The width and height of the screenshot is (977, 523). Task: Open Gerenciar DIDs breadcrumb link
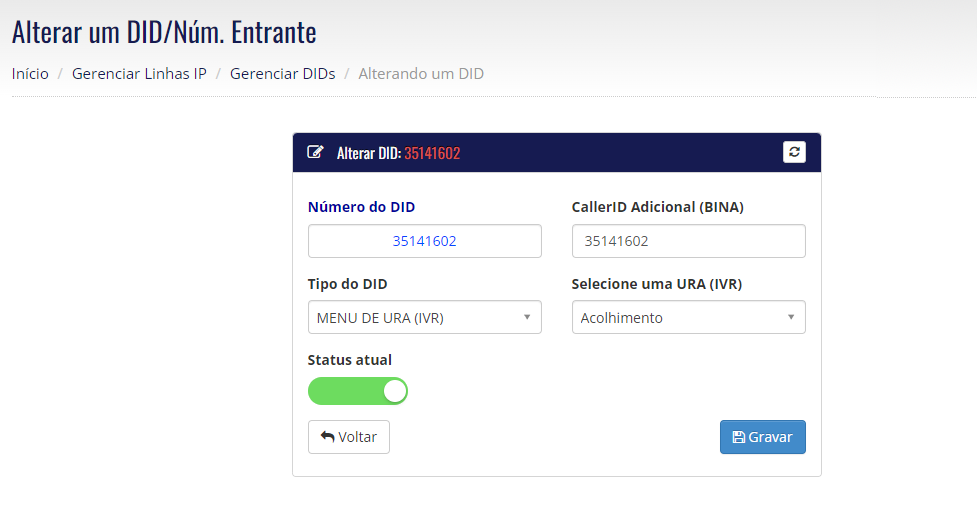282,74
